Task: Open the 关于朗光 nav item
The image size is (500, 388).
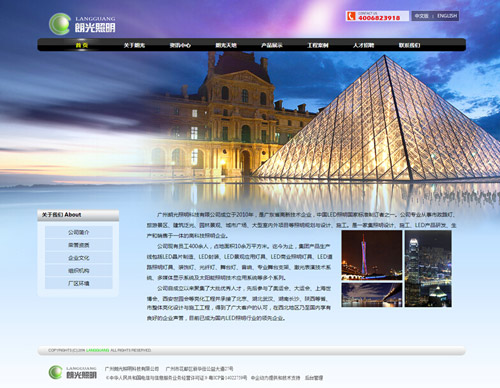Action: tap(134, 45)
